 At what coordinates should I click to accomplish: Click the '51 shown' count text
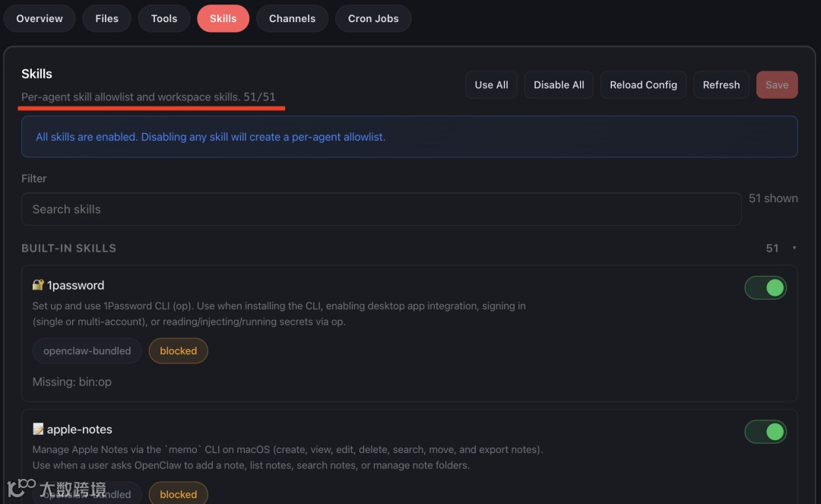773,198
